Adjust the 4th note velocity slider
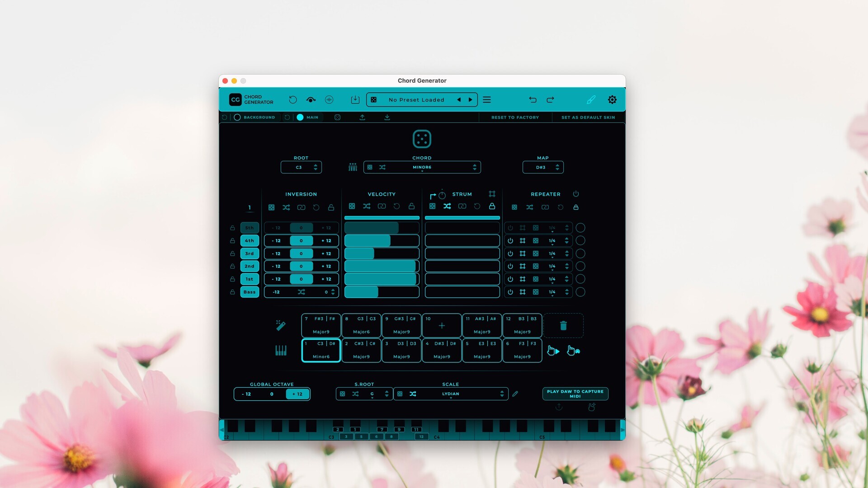Screen dimensions: 868x488 pyautogui.click(x=382, y=241)
